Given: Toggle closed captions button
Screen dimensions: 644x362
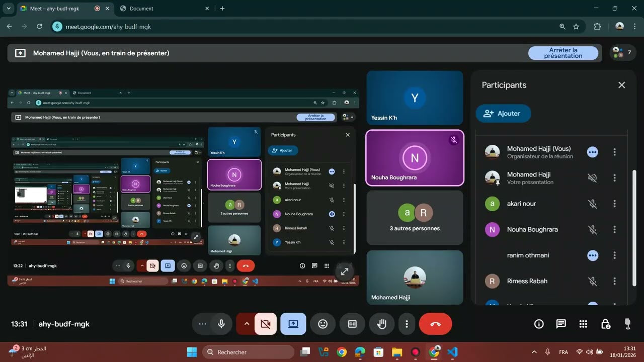Looking at the screenshot, I should point(352,324).
